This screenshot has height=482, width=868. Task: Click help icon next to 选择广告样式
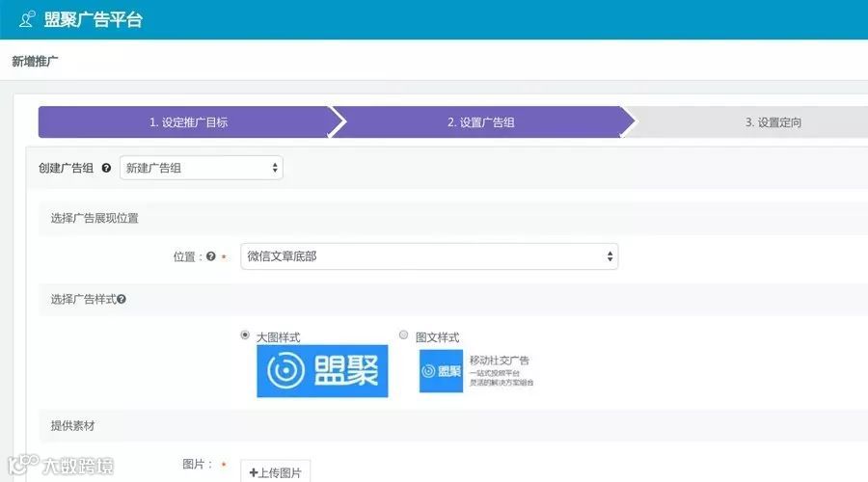point(122,300)
